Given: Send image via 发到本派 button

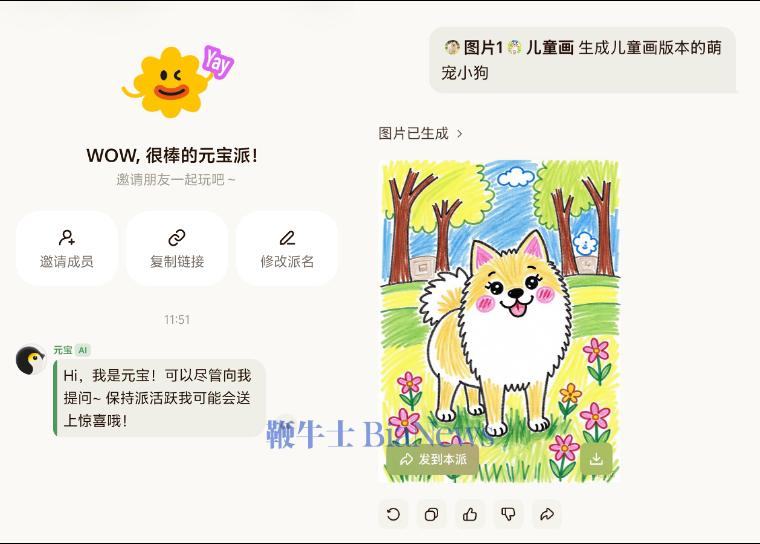Looking at the screenshot, I should 432,459.
